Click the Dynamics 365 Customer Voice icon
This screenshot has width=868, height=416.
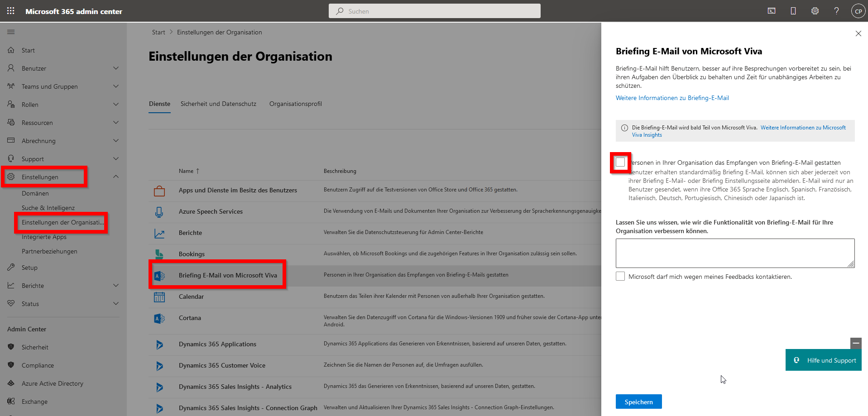pos(159,366)
